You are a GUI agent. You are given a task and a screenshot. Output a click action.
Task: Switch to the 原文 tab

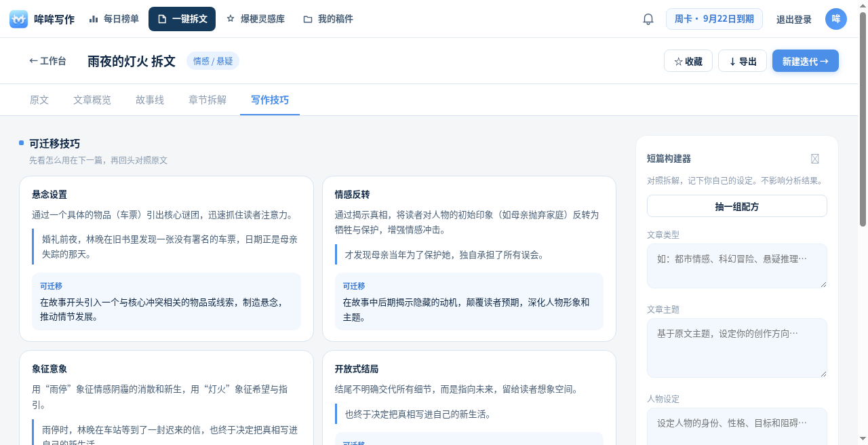39,100
